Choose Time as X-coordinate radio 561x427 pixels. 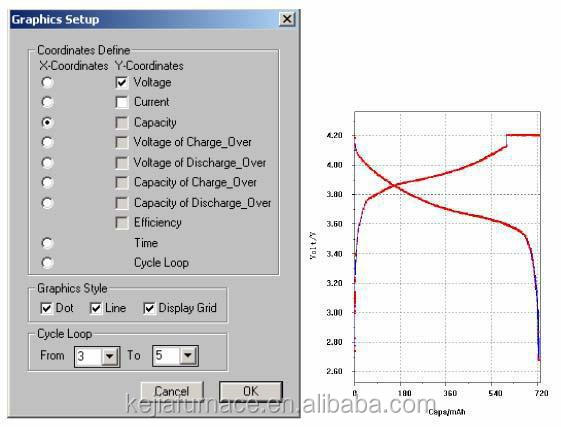47,243
